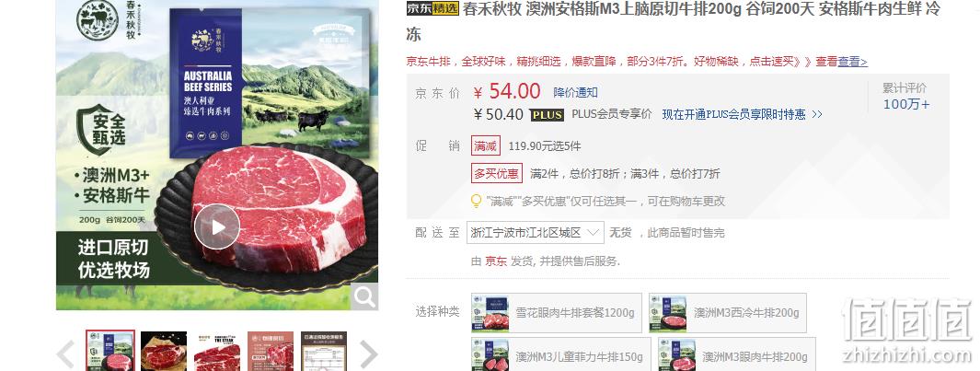This screenshot has height=371, width=980.
Task: Choose the 雪花眼肉牛排套餐1200g option
Action: point(556,313)
